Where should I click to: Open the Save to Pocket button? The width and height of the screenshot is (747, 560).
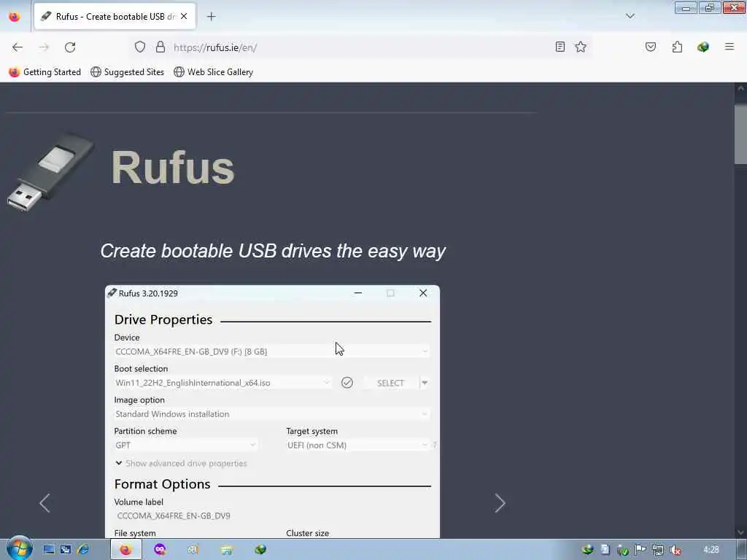650,47
